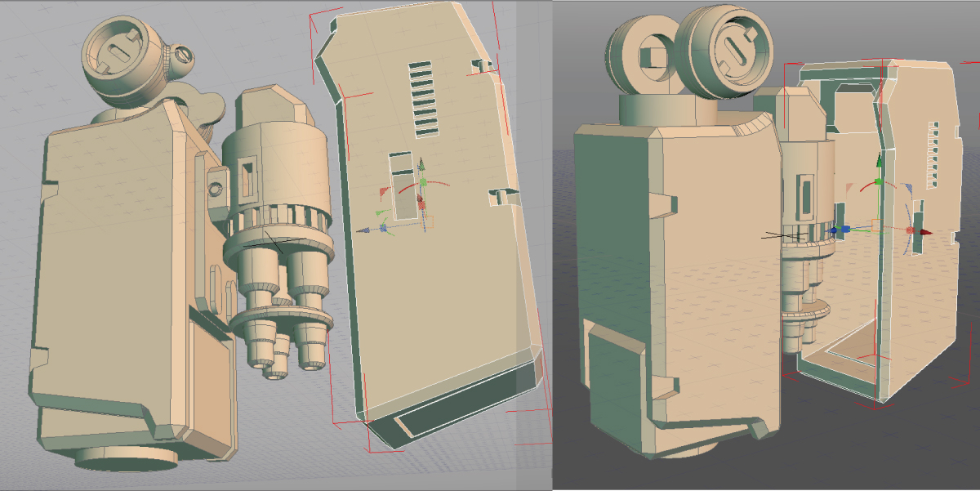
Task: Select vent slot grille on left viewport cover
Action: click(424, 96)
